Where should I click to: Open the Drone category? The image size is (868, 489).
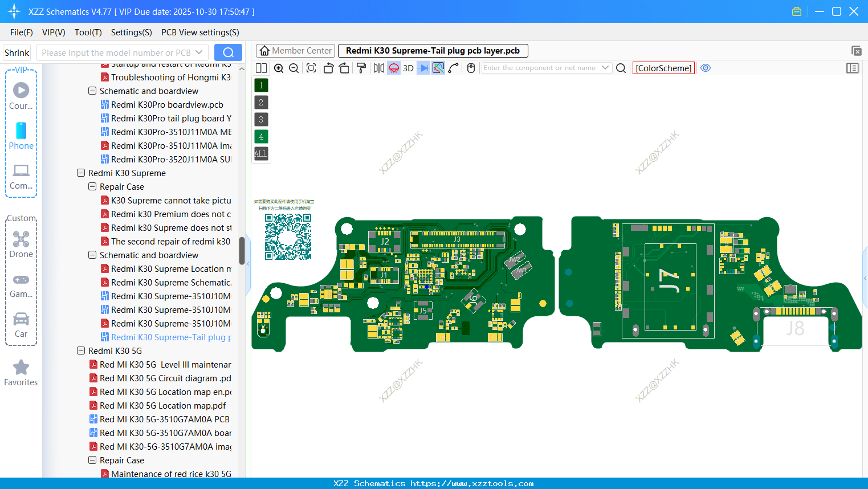21,244
